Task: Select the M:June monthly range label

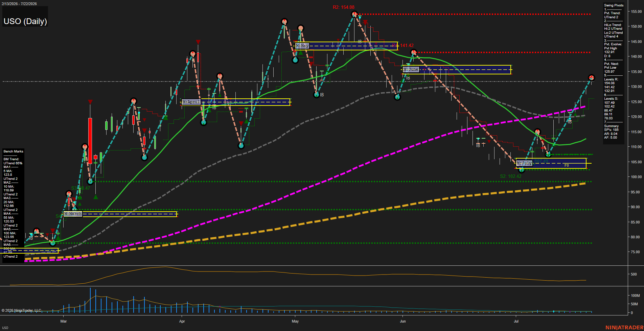Action: point(411,69)
